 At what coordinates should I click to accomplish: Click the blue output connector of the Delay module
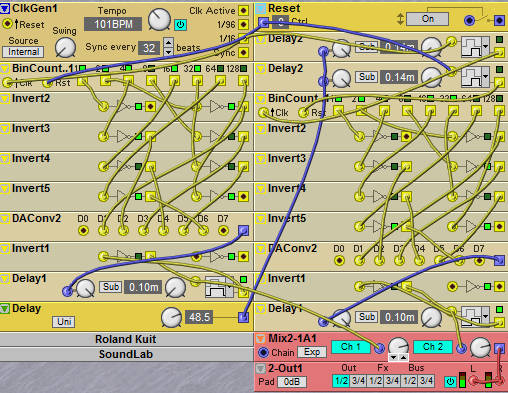[x=243, y=317]
